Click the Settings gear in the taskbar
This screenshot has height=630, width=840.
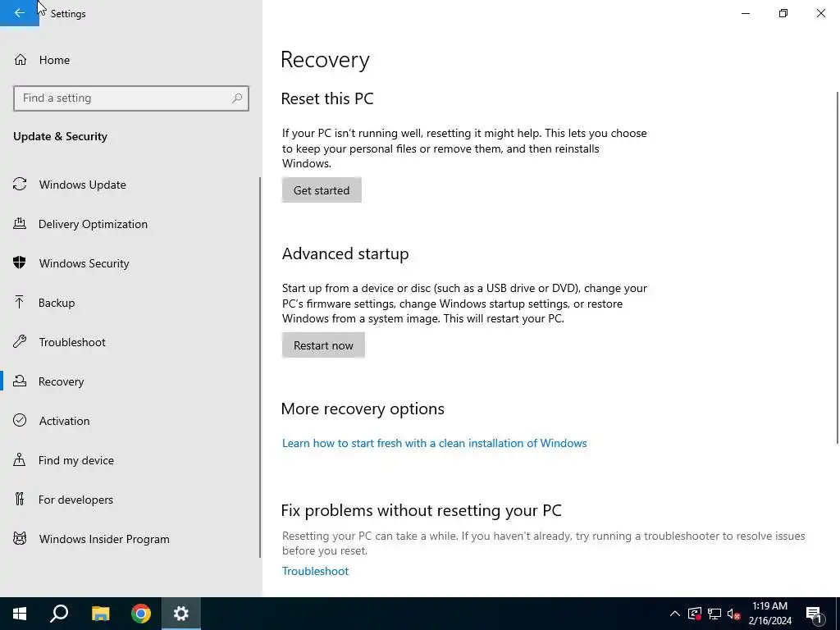[181, 614]
